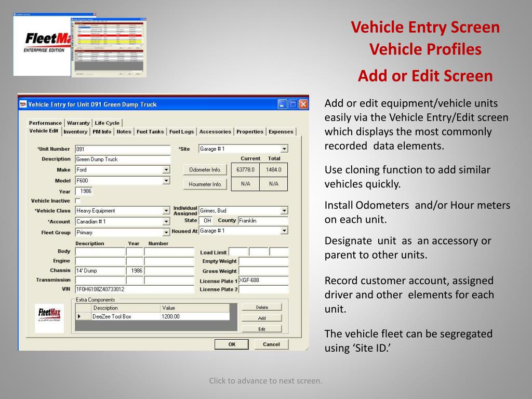The height and width of the screenshot is (399, 532).
Task: Click the Description field Green Dump Truck
Action: pos(123,159)
